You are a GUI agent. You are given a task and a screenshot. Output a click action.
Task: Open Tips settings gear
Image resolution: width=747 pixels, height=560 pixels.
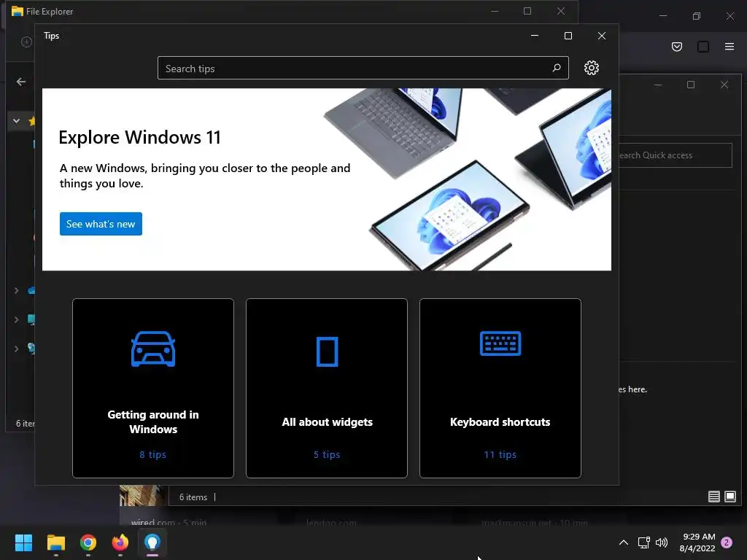pyautogui.click(x=591, y=68)
